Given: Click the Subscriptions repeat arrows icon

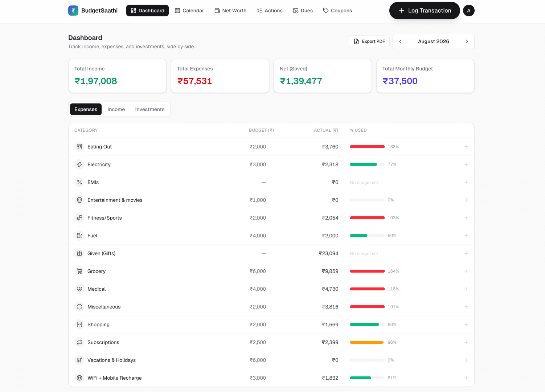Looking at the screenshot, I should coord(79,342).
